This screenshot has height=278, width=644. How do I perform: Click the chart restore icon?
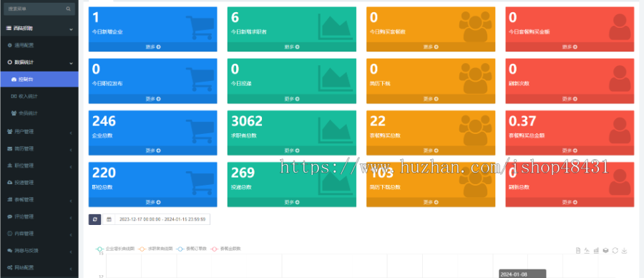pos(615,251)
